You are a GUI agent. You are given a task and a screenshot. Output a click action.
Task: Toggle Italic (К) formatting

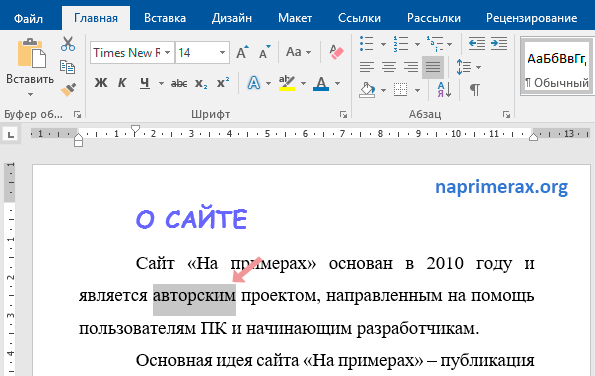click(122, 83)
